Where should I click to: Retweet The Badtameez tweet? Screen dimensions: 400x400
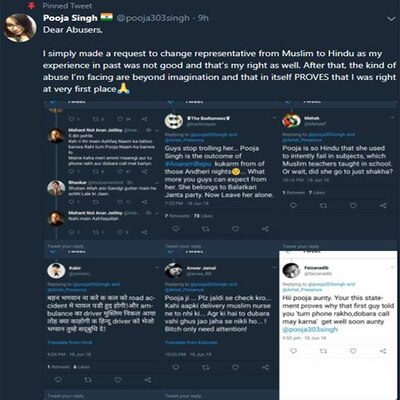pos(206,228)
